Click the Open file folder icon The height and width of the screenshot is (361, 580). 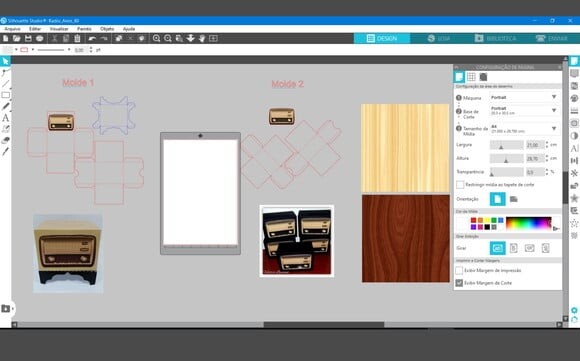click(17, 38)
